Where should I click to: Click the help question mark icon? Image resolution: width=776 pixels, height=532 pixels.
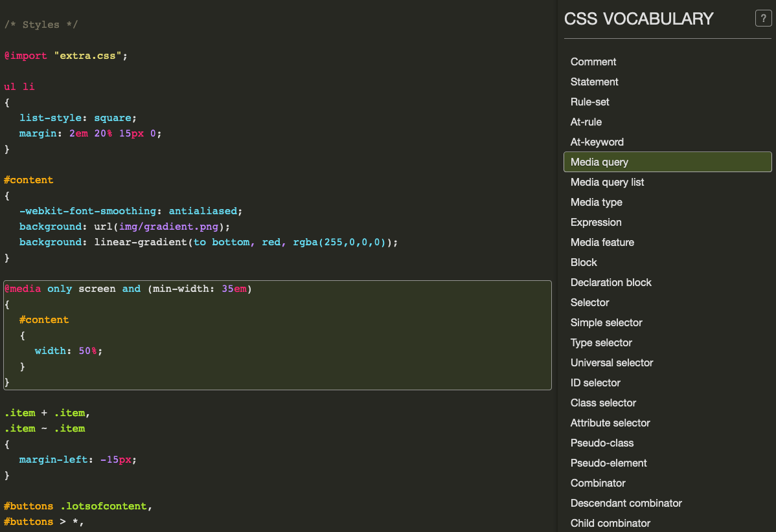click(763, 19)
